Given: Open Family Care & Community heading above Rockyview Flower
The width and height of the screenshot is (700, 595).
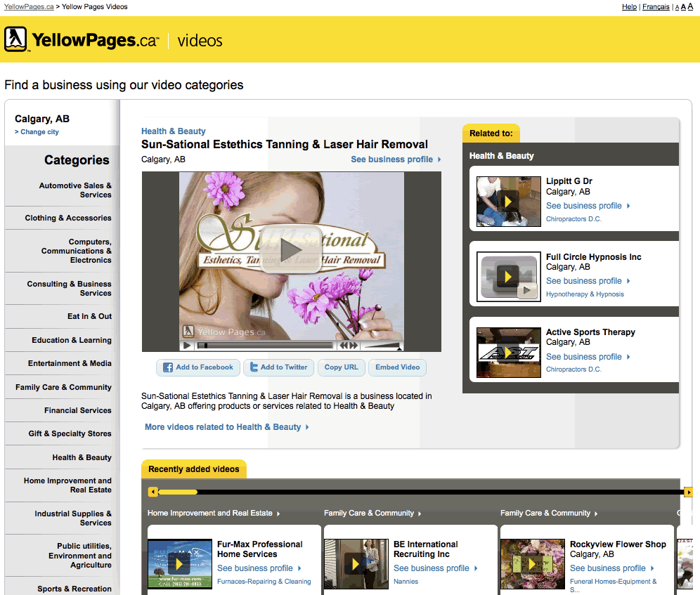Looking at the screenshot, I should (x=549, y=514).
